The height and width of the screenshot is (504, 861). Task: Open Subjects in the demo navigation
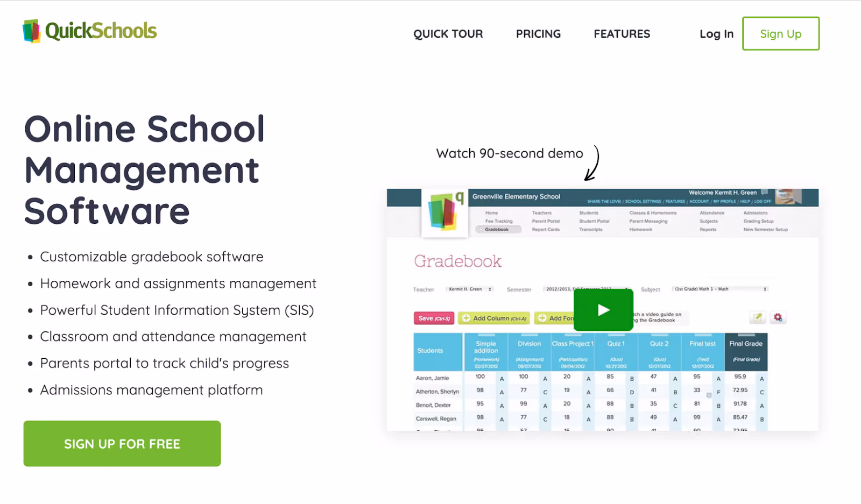tap(709, 221)
